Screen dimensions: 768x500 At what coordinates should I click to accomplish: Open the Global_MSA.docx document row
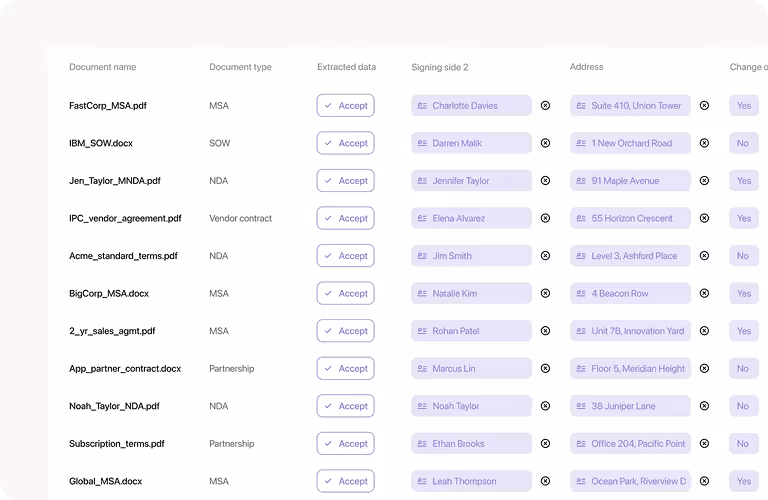[x=105, y=481]
